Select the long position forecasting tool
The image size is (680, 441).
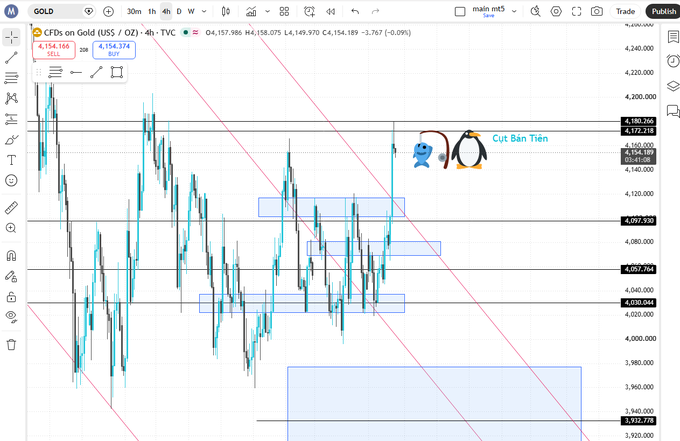[x=11, y=119]
